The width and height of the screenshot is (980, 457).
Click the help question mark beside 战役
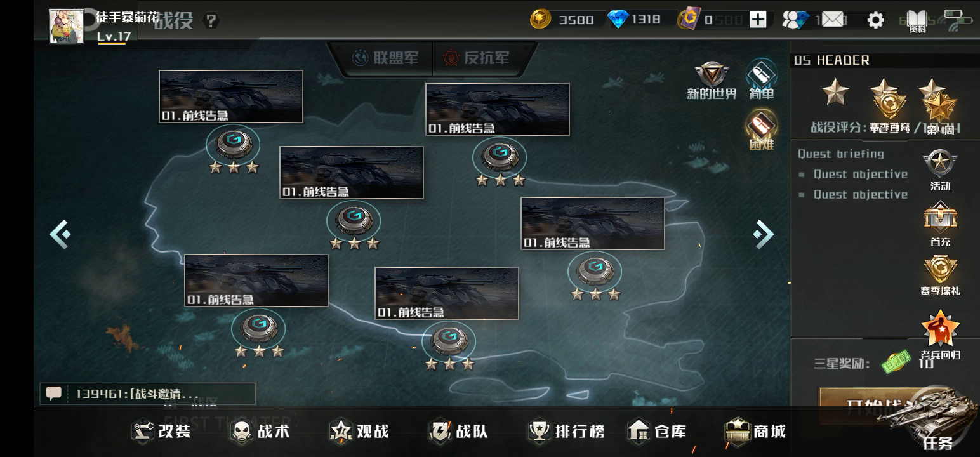click(211, 21)
